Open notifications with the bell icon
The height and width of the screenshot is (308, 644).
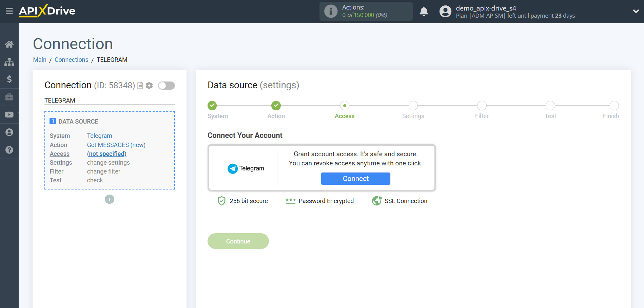point(424,11)
